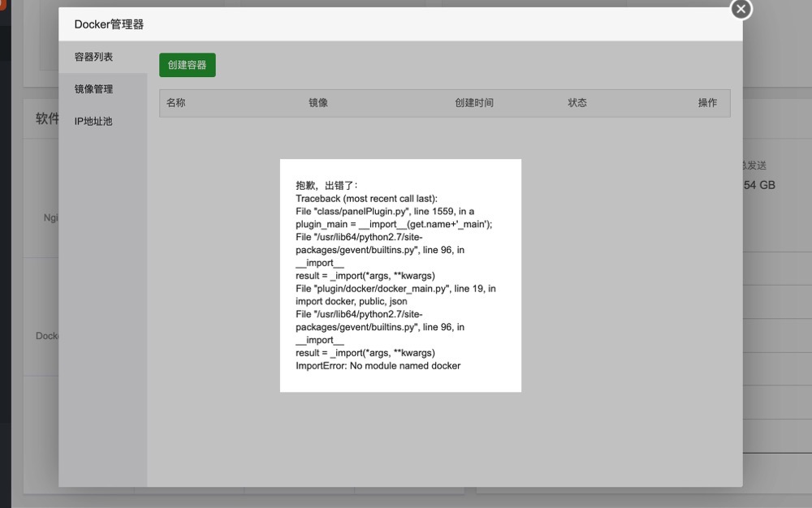Screen dimensions: 812x508
Task: Click the import docker, public, json line
Action: pos(352,301)
